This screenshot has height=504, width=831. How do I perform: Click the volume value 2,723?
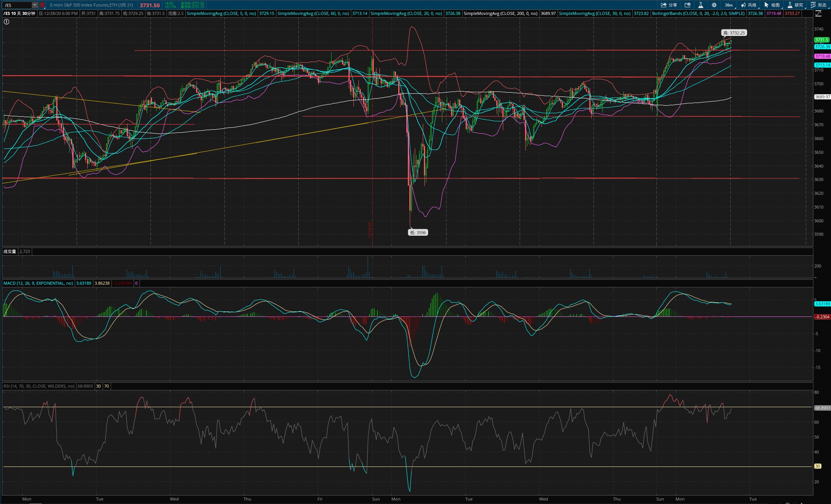25,251
